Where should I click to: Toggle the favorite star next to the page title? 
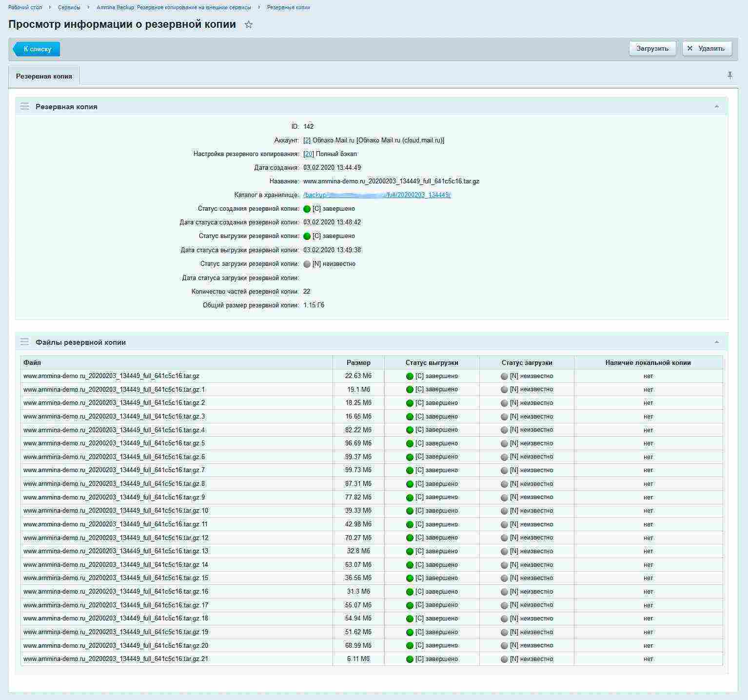(x=249, y=24)
